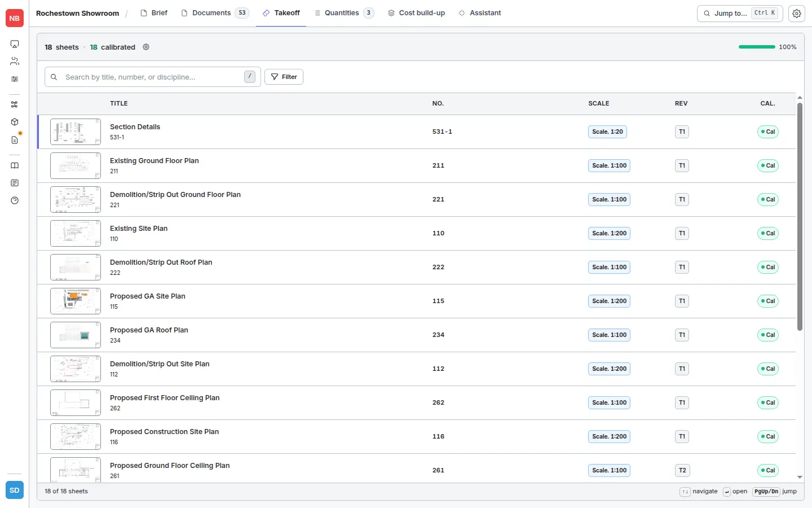The height and width of the screenshot is (508, 812).
Task: Switch to the Quantities tab
Action: click(344, 13)
